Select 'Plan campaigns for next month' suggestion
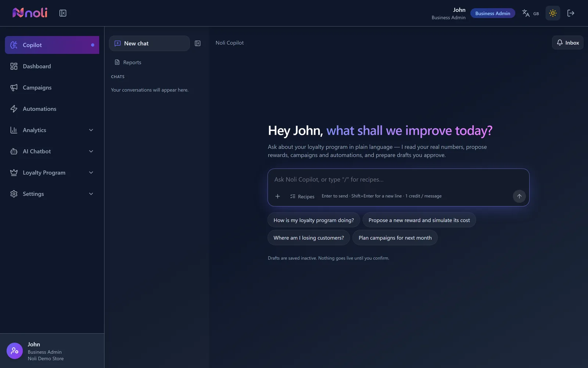The height and width of the screenshot is (368, 588). [395, 238]
